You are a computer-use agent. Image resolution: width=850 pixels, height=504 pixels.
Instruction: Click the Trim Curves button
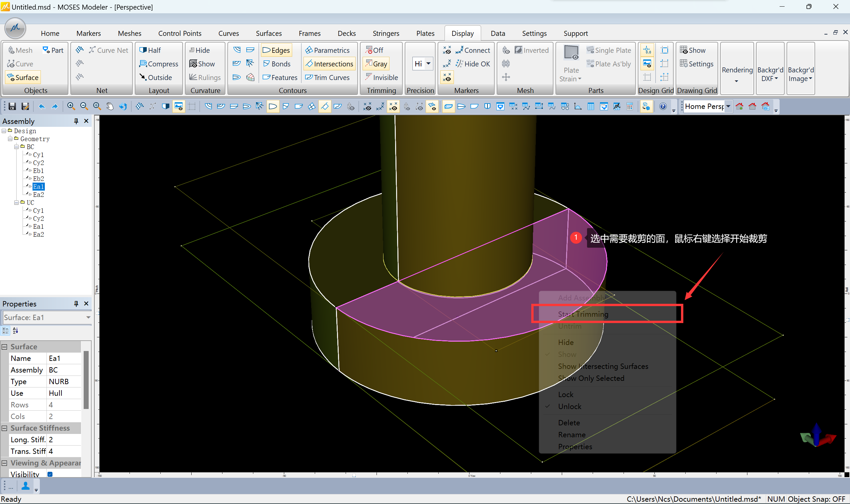[327, 77]
